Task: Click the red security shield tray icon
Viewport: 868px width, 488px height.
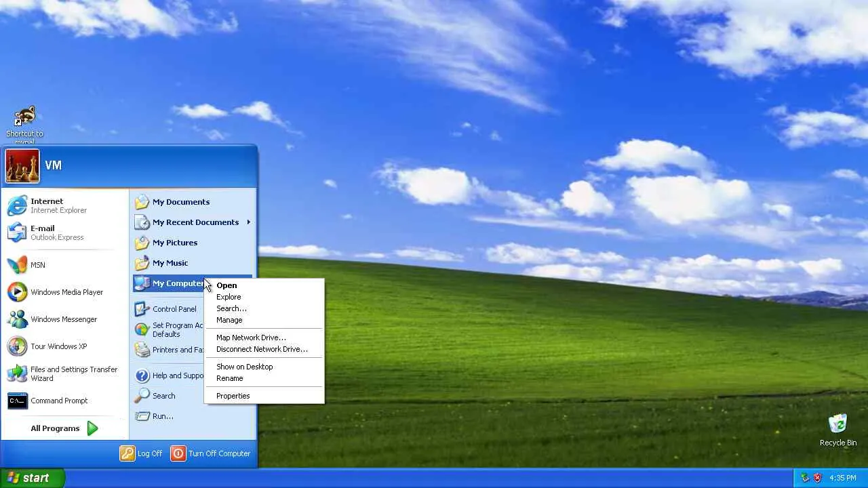Action: coord(817,478)
